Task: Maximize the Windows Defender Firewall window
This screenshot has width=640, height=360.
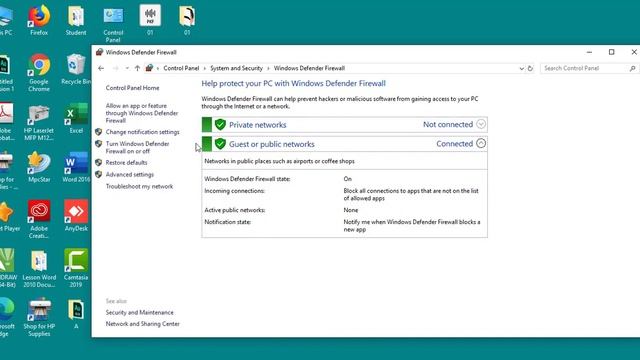Action: coord(611,52)
